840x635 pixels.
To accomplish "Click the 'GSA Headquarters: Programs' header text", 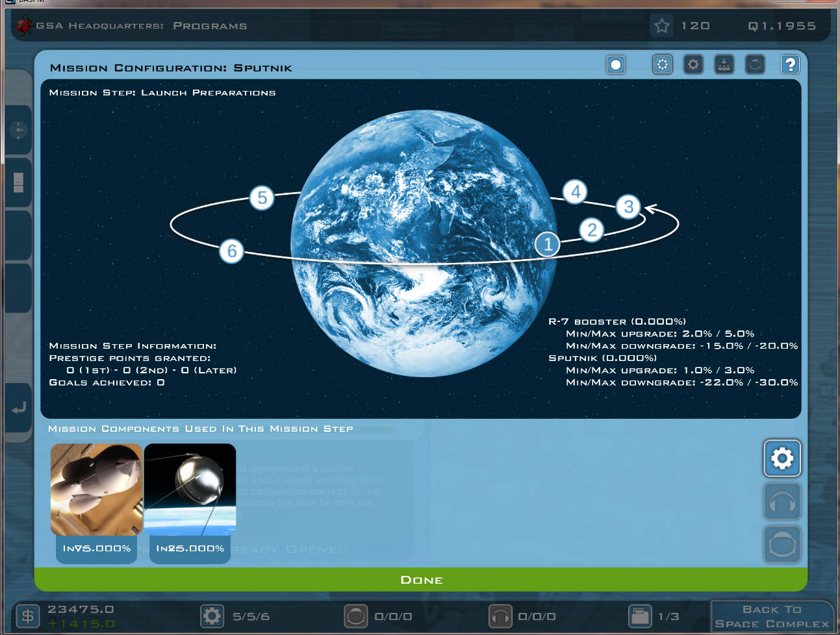I will coord(142,26).
